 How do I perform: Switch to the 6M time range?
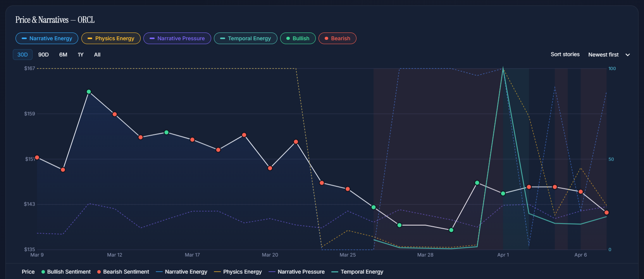(x=63, y=55)
